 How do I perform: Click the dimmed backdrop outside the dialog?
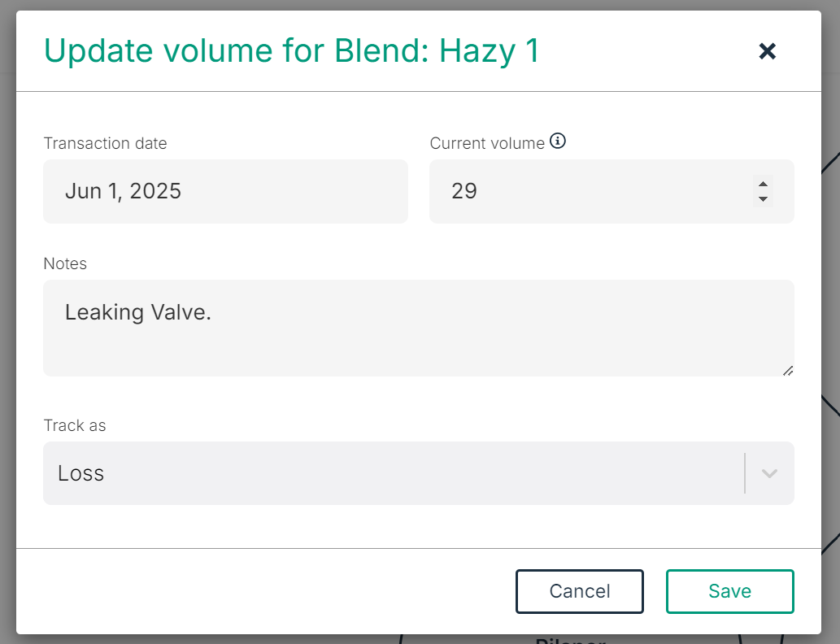[831, 325]
